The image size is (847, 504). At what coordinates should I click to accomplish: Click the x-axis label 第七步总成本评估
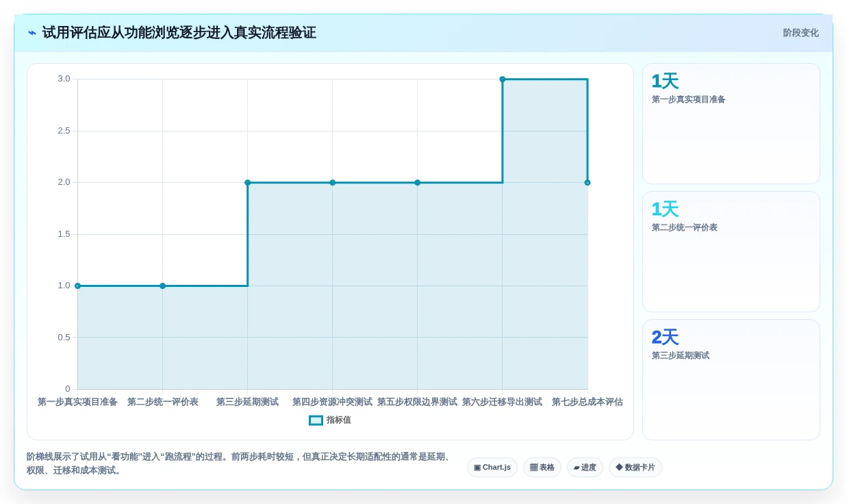[587, 402]
